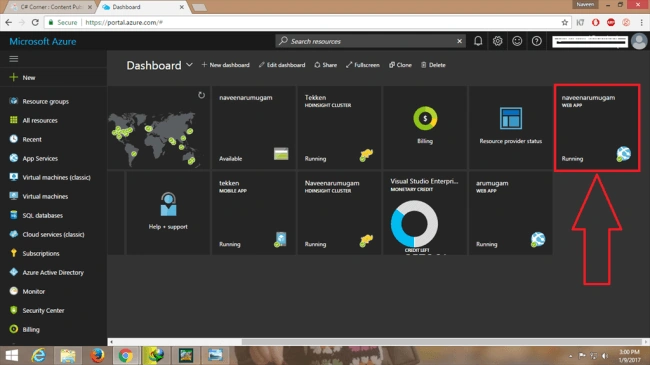Click New in the sidebar
Screen dimensions: 650x365
(53, 78)
